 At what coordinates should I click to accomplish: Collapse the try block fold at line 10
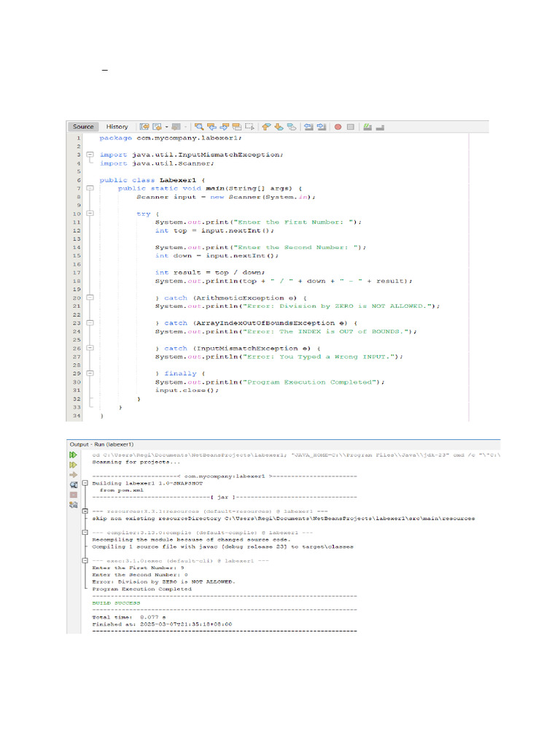click(89, 214)
